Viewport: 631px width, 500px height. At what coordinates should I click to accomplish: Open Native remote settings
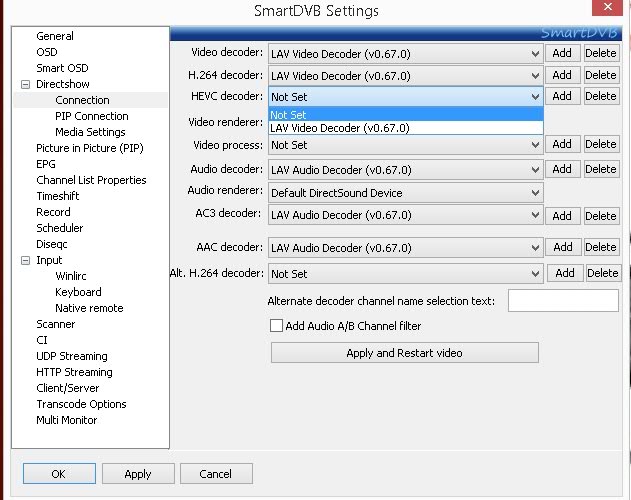(89, 308)
